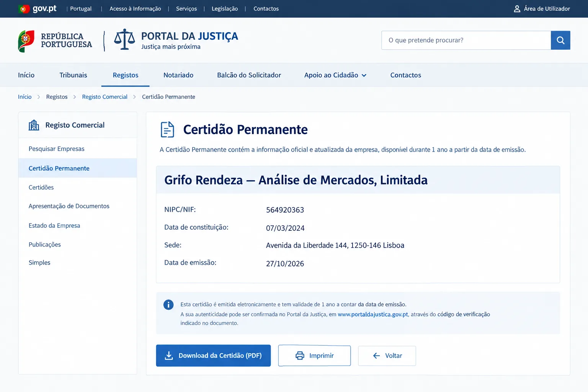Click the download arrow icon
Screen dimensions: 588x392
pyautogui.click(x=169, y=356)
